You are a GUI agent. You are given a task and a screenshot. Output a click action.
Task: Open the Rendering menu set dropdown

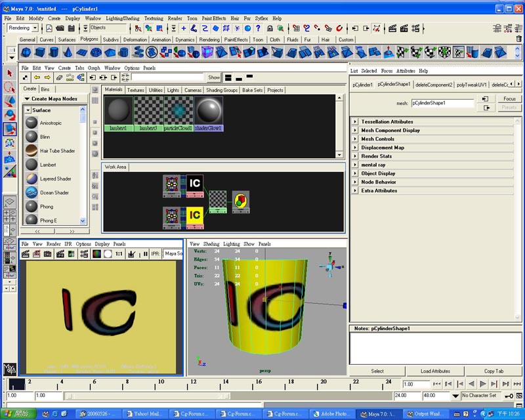pos(22,28)
